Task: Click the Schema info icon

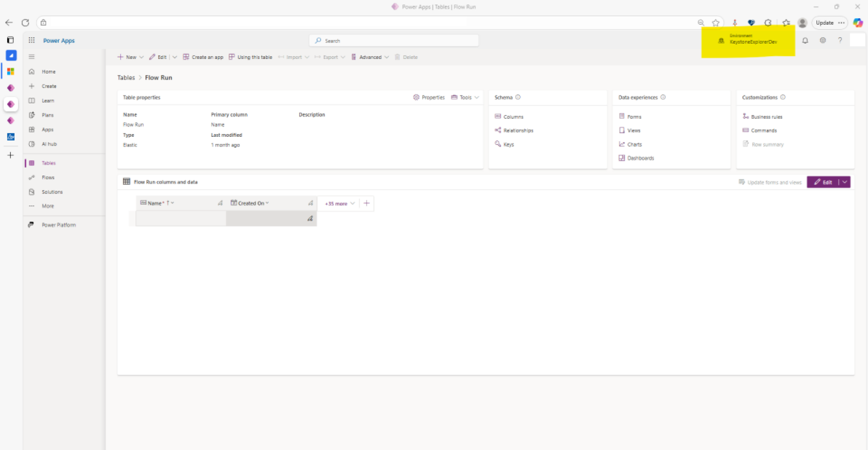Action: pos(518,98)
